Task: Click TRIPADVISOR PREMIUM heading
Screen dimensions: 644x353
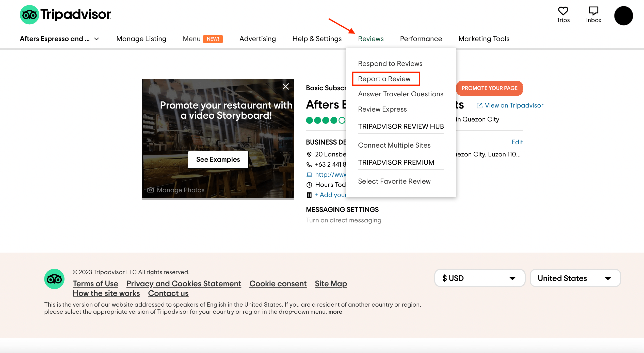Action: pyautogui.click(x=396, y=163)
